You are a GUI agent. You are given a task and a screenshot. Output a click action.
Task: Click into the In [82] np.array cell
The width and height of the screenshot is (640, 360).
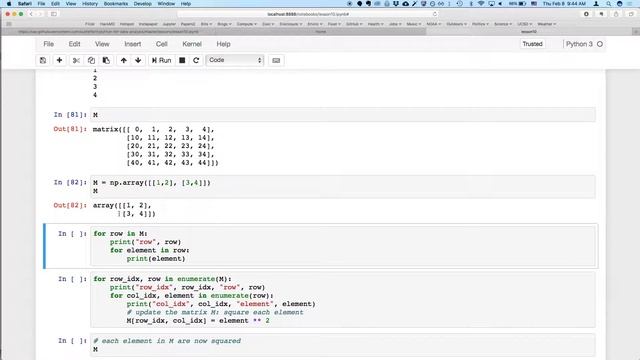click(343, 187)
